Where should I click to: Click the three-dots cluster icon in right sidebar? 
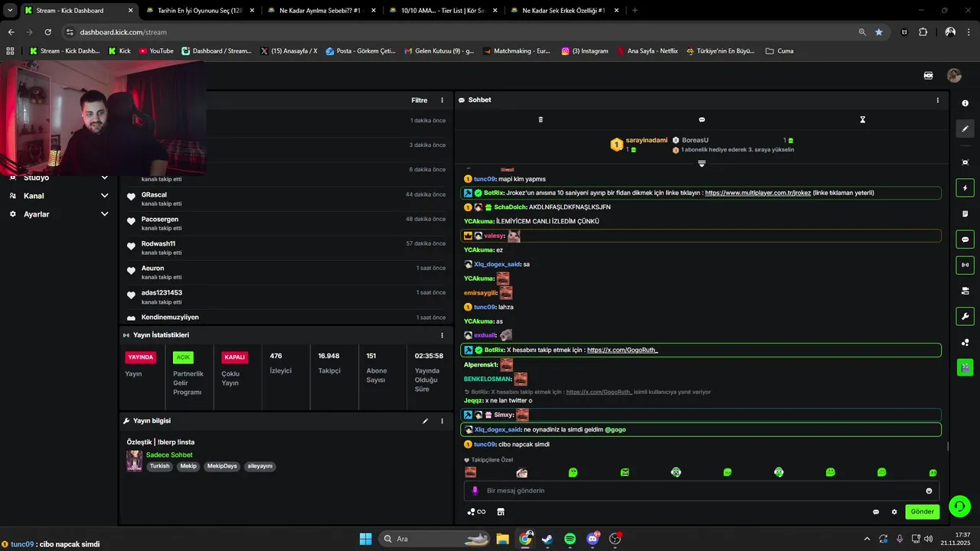point(965,342)
